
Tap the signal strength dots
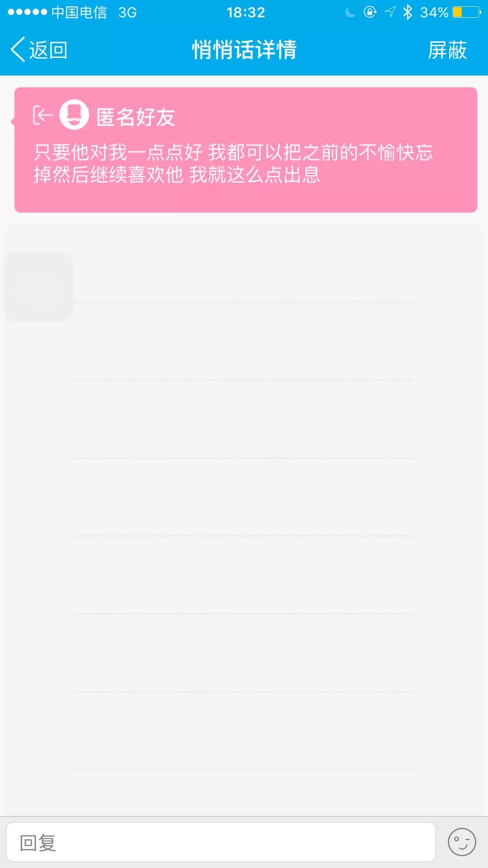[x=27, y=12]
